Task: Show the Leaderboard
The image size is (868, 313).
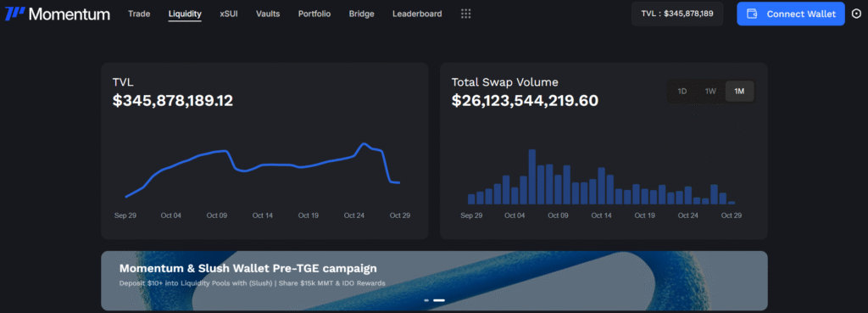Action: click(x=417, y=14)
